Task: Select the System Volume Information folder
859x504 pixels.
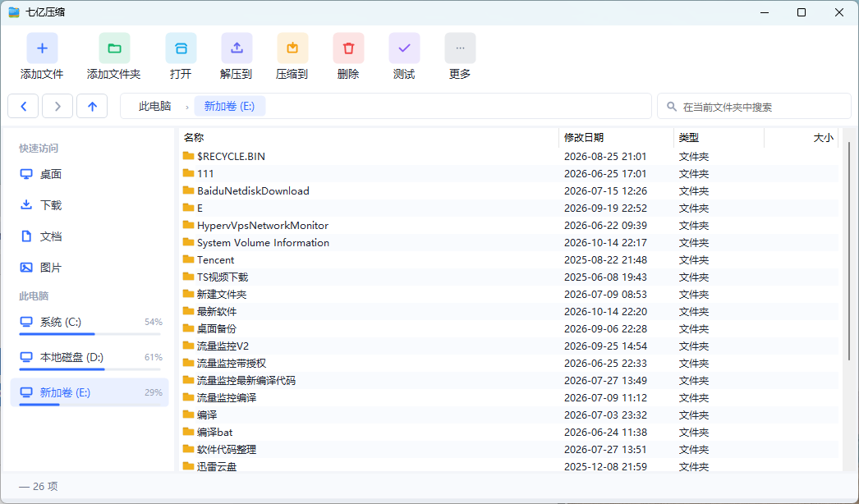Action: [x=509, y=243]
